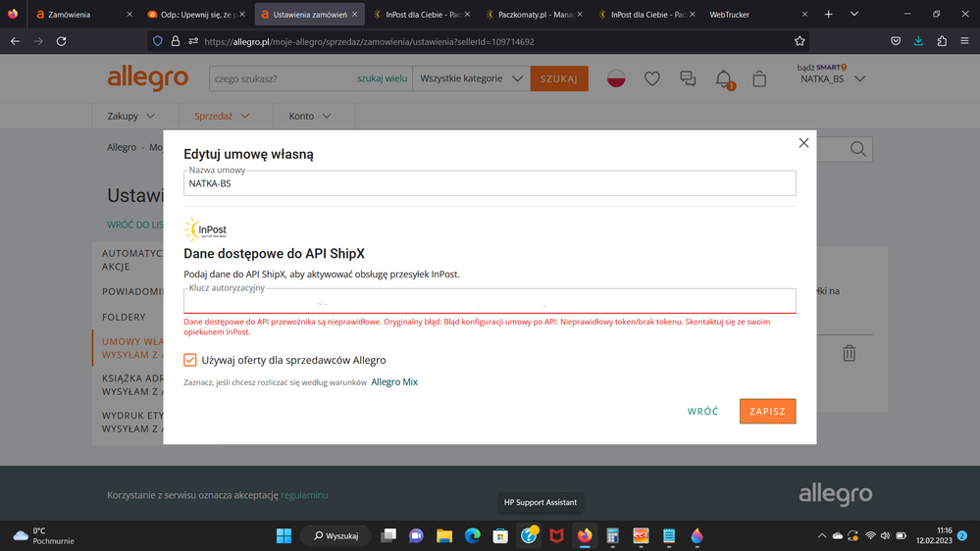The width and height of the screenshot is (980, 551).
Task: Click the szukaj wielu link
Action: (382, 78)
